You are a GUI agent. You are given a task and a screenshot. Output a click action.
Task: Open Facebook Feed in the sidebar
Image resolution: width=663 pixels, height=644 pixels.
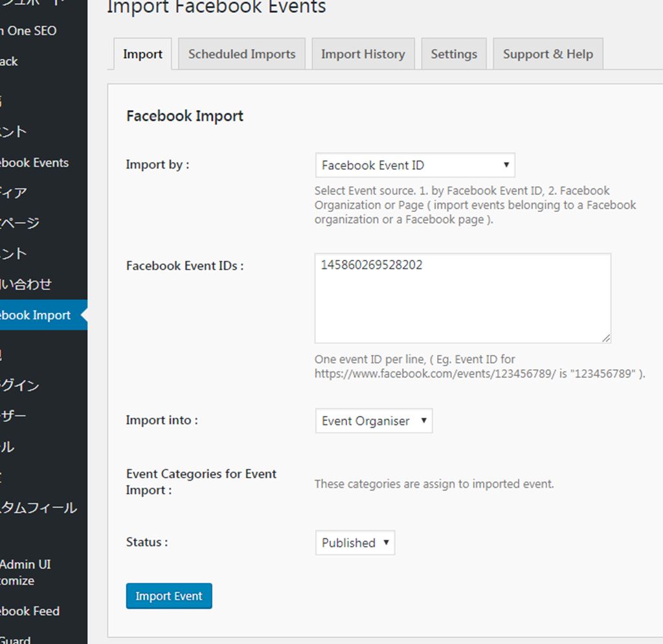point(30,611)
